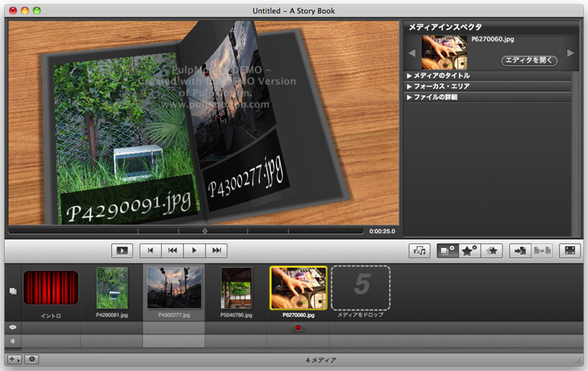This screenshot has width=588, height=371.
Task: Select the P4290091.jpg thumbnail
Action: [x=112, y=288]
